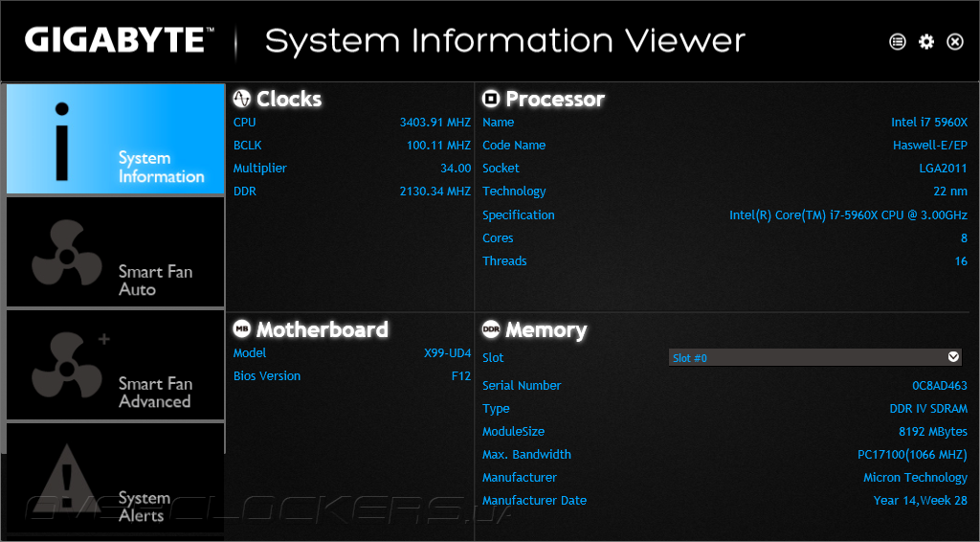Screen dimensions: 980x542
Task: Click the fan icon for Smart Fan Auto
Action: [67, 253]
